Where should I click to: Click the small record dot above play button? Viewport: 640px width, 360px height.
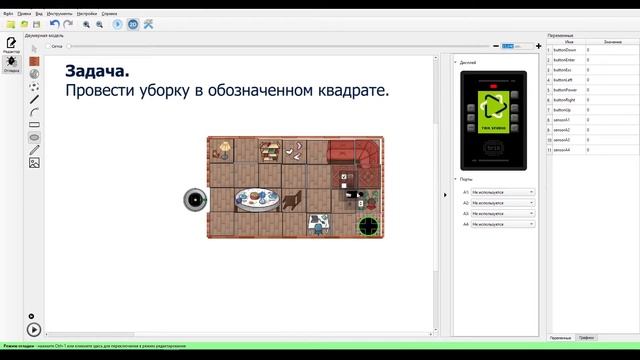[31, 316]
